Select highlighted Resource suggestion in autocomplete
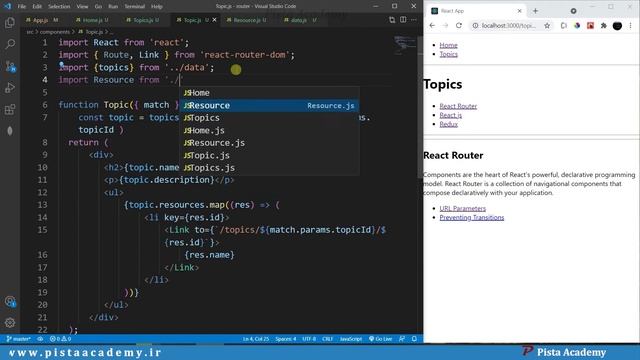Screen dimensions: 640x360 269,106
